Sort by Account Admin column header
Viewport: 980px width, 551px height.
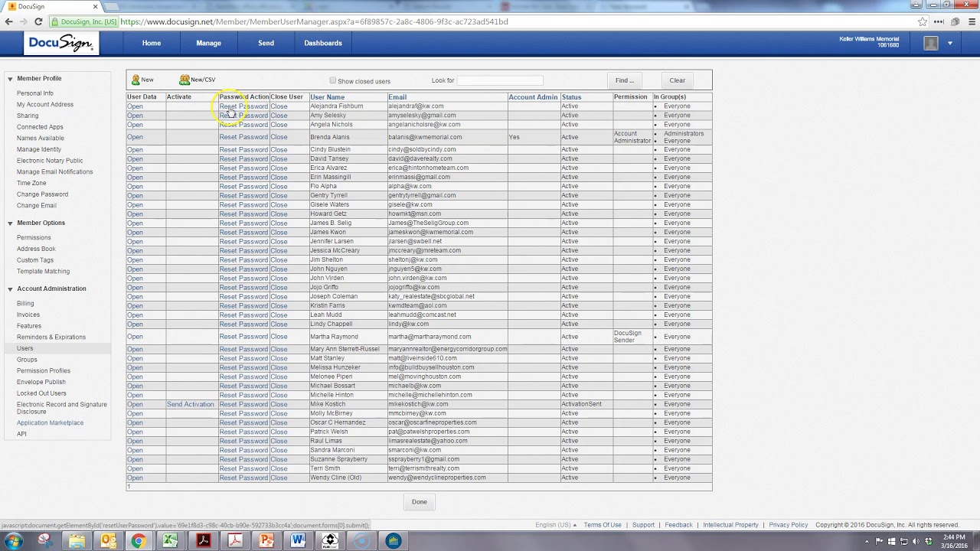pyautogui.click(x=533, y=97)
